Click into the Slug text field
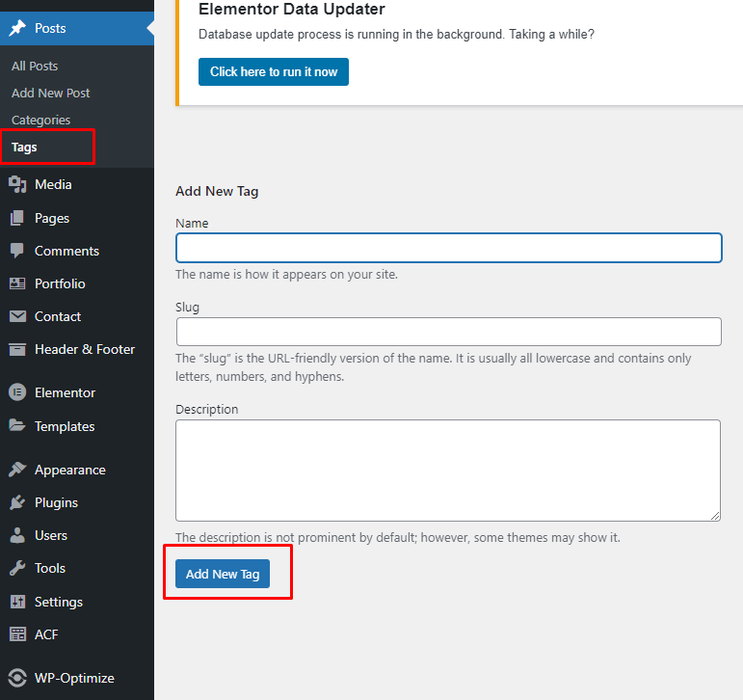The height and width of the screenshot is (700, 743). tap(448, 332)
